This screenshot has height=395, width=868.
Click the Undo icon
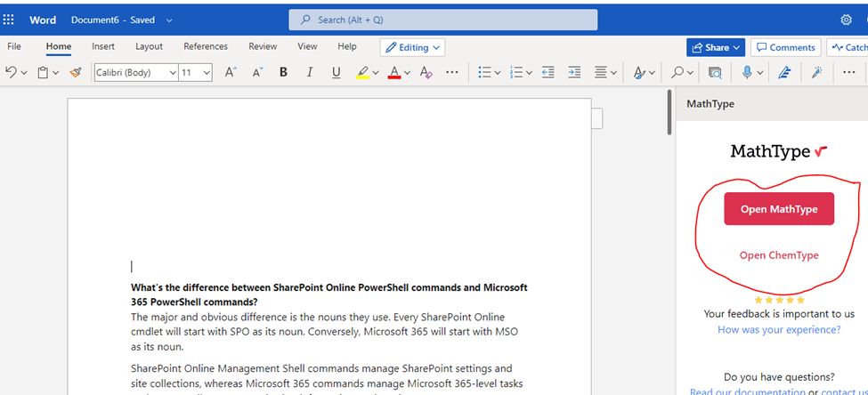(x=11, y=72)
